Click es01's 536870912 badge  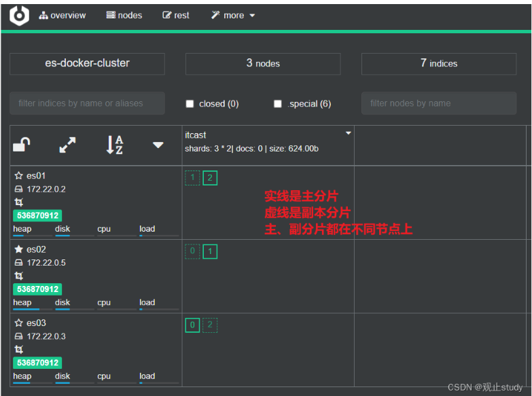[x=37, y=215]
